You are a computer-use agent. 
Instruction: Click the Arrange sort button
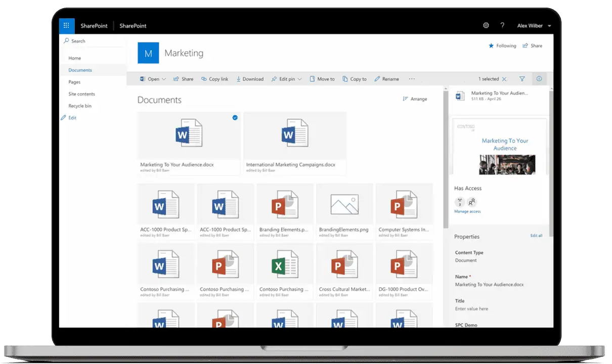pos(415,99)
